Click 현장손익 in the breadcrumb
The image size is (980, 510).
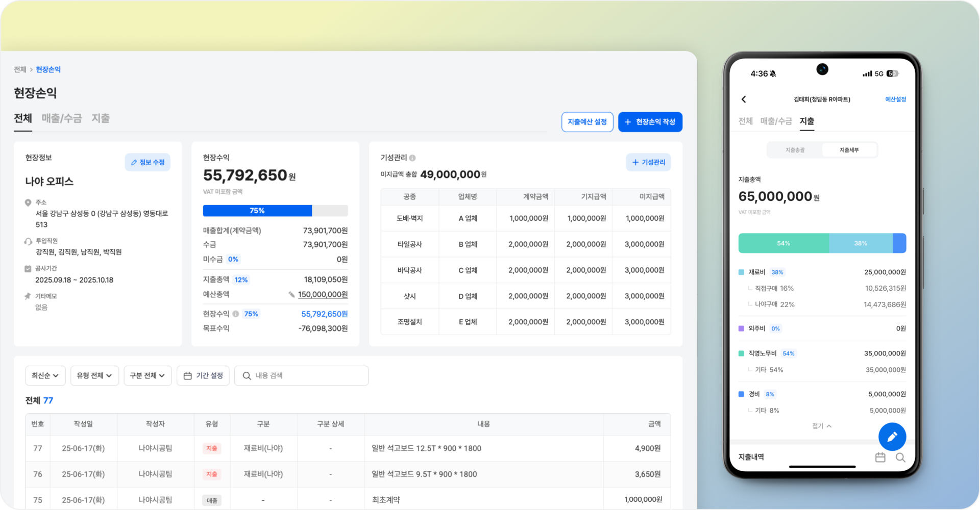point(48,69)
